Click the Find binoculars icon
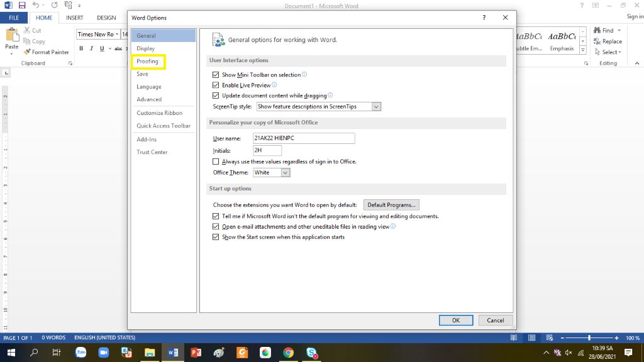 597,30
